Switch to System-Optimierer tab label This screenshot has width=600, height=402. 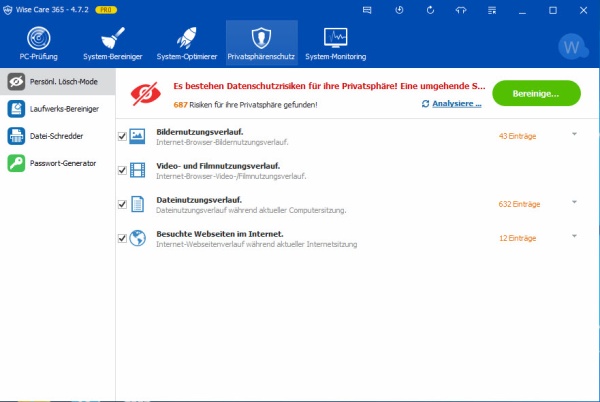[x=187, y=57]
